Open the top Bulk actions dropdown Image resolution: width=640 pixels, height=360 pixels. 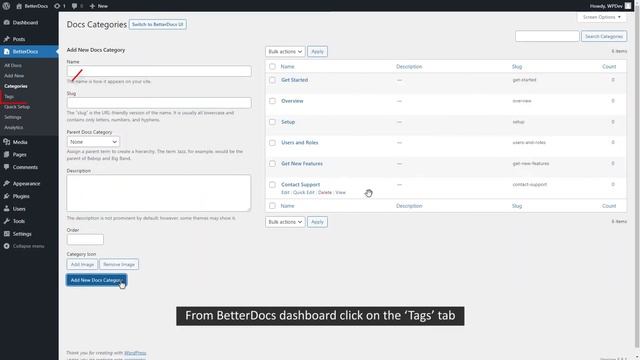[x=285, y=51]
